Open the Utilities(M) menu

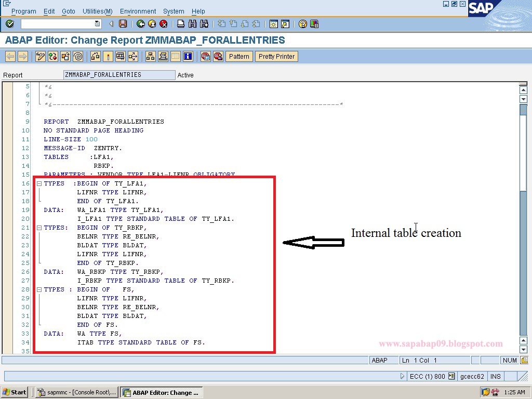97,11
